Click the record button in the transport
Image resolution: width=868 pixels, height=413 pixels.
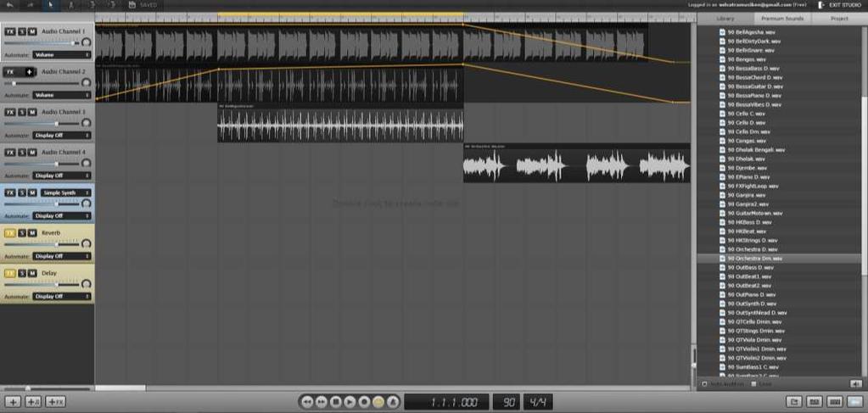coord(364,402)
